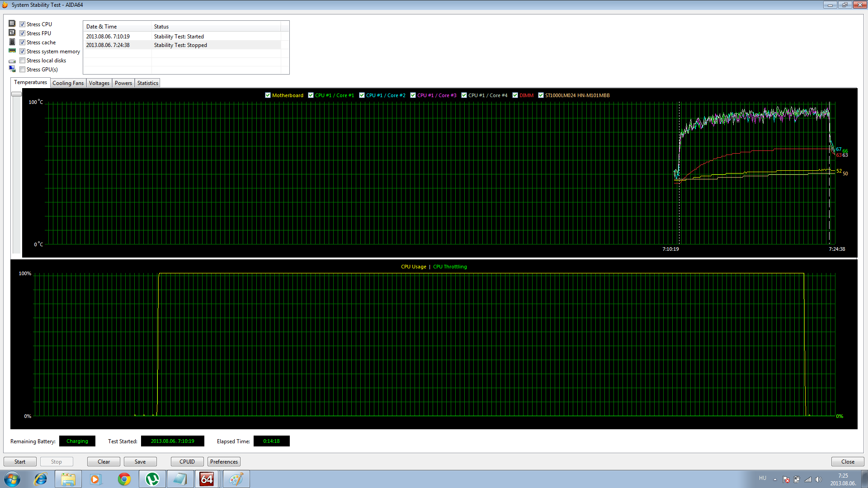The height and width of the screenshot is (488, 868).
Task: Open the Paint taskbar icon
Action: click(x=236, y=479)
